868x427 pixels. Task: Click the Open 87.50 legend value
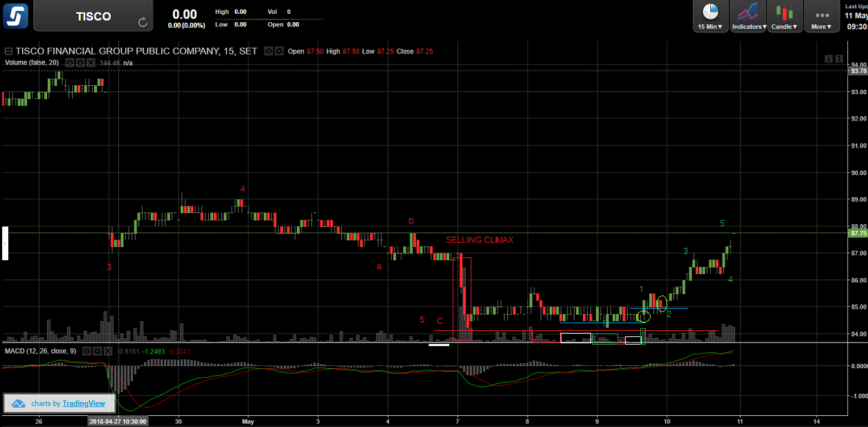point(305,51)
